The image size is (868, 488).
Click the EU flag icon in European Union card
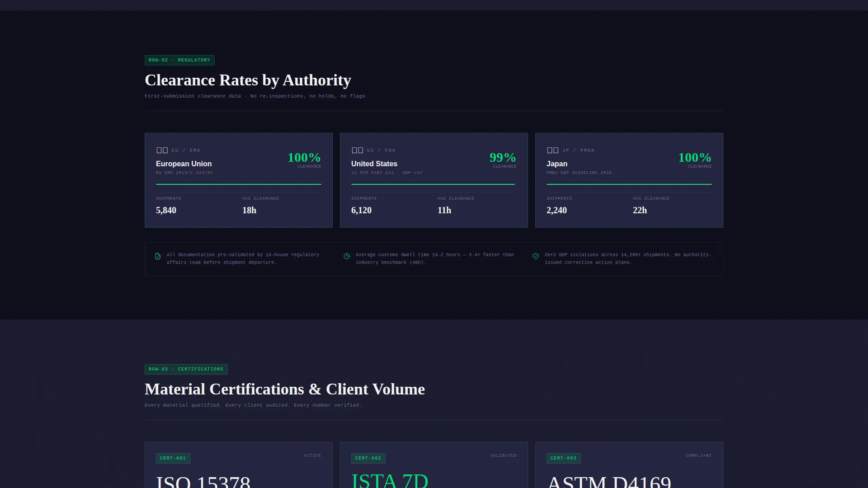coord(162,150)
